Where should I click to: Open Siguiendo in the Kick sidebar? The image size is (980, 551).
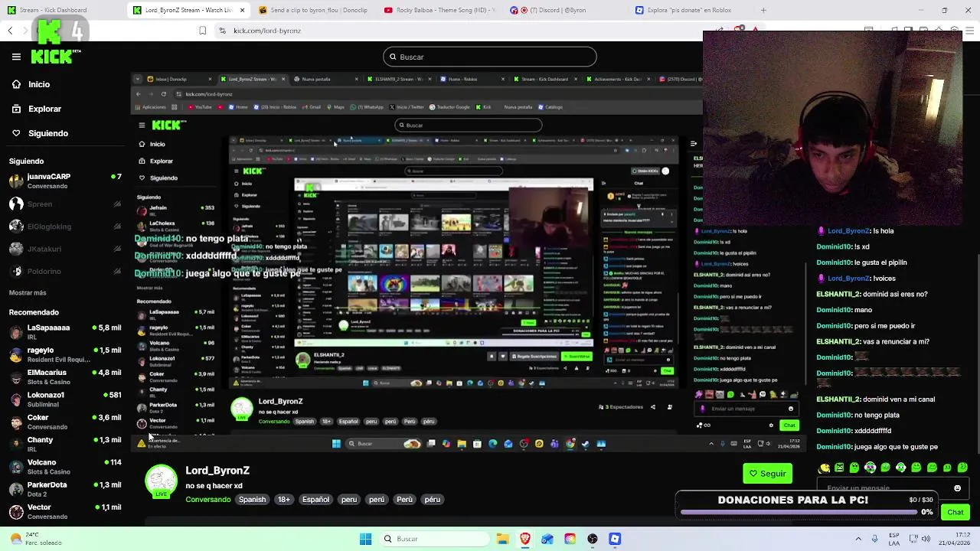coord(40,133)
